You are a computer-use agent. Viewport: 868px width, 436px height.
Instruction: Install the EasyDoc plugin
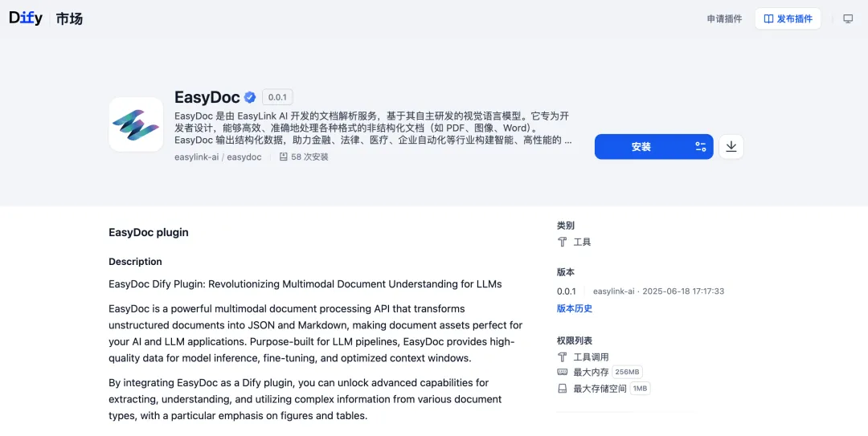(x=641, y=147)
